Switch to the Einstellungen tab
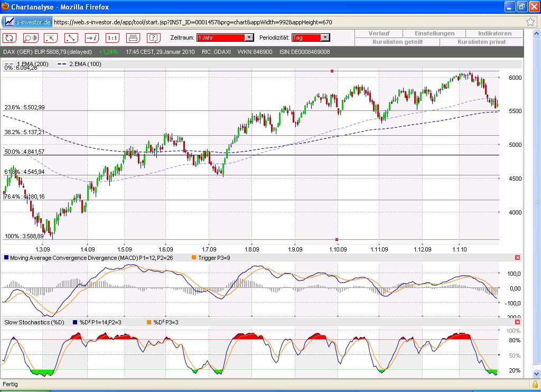The height and width of the screenshot is (392, 541). coord(434,33)
